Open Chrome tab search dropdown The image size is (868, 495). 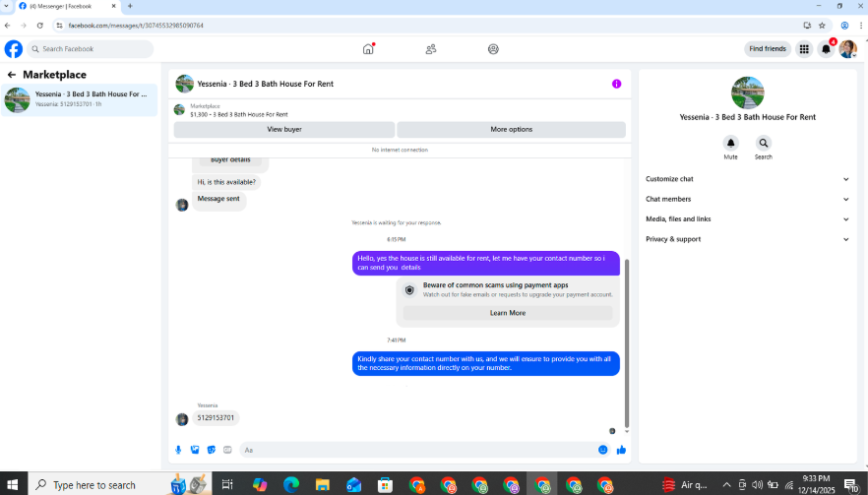6,6
